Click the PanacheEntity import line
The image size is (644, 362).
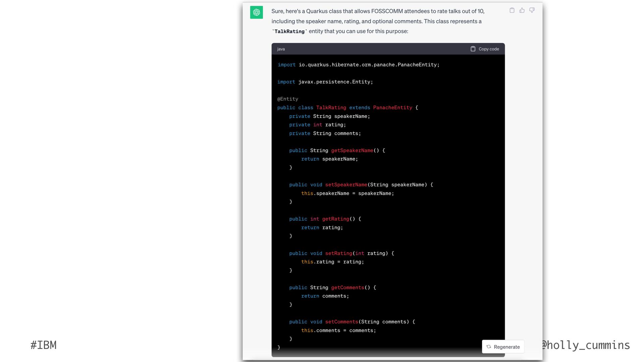[x=358, y=65]
